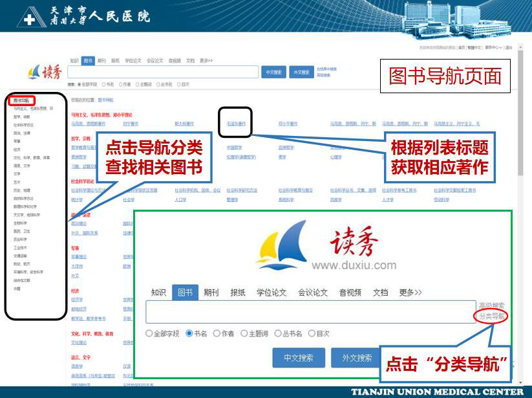
Task: Switch to 学位论文 tab in the enlarged panel
Action: [x=271, y=293]
